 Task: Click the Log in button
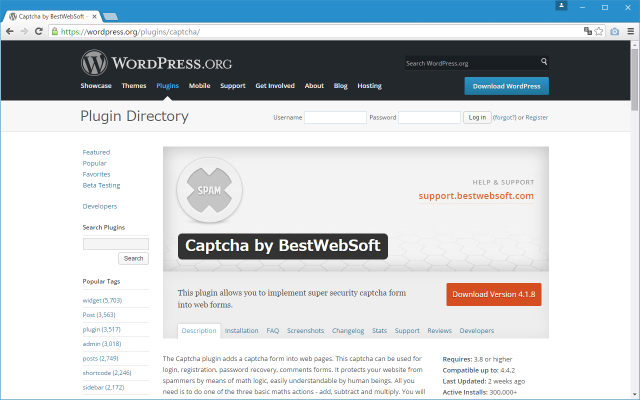(x=477, y=118)
